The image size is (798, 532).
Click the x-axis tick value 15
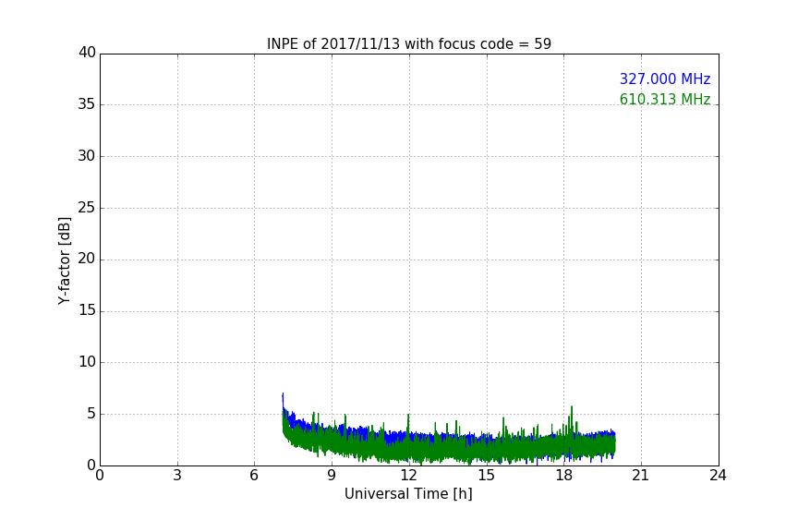coord(486,476)
